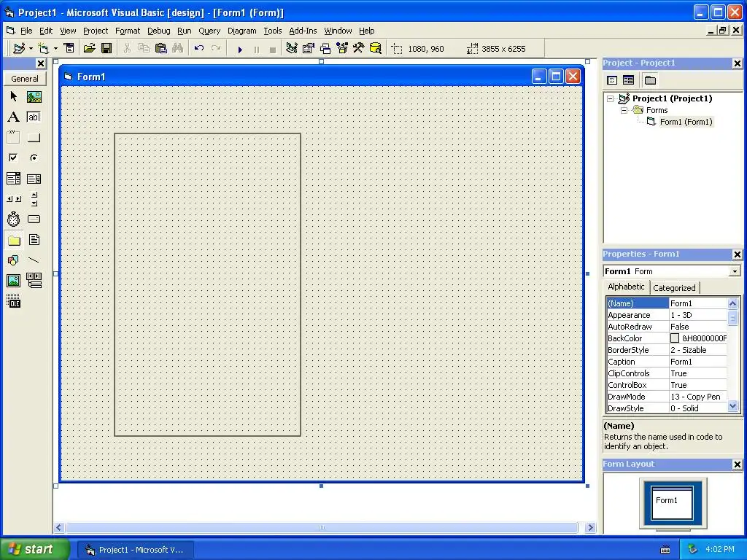Select the VScrollBar control tool

coord(34,199)
